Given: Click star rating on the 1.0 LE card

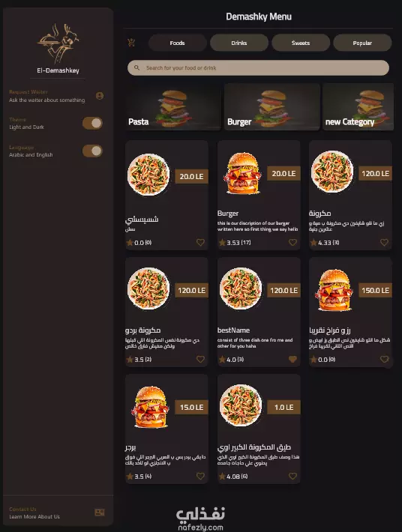Looking at the screenshot, I should pos(222,477).
